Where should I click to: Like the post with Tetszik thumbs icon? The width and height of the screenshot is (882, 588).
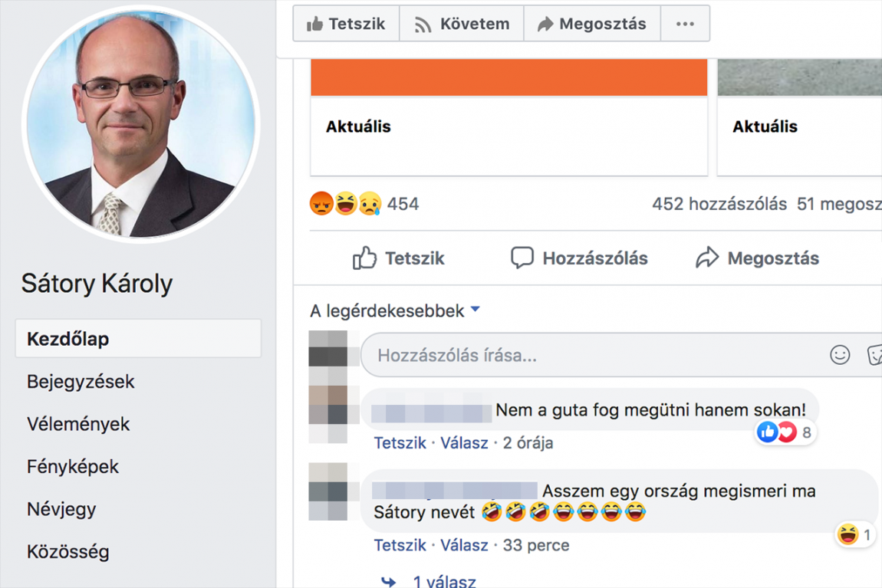pyautogui.click(x=364, y=258)
